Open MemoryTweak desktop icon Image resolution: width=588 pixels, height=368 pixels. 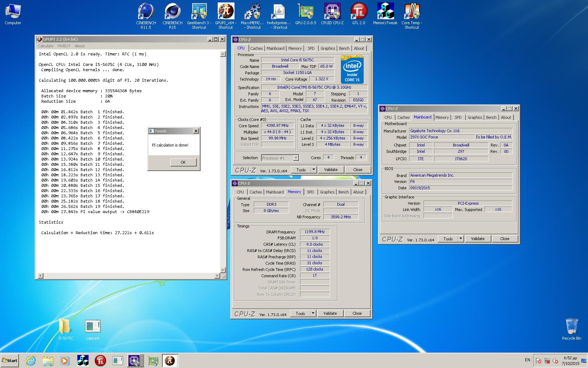click(x=385, y=15)
